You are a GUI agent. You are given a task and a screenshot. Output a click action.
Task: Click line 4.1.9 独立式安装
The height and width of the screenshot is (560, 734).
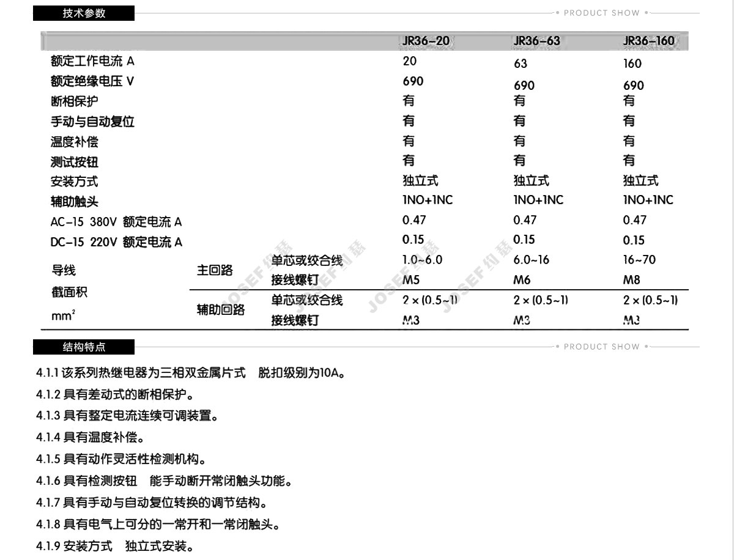115,546
